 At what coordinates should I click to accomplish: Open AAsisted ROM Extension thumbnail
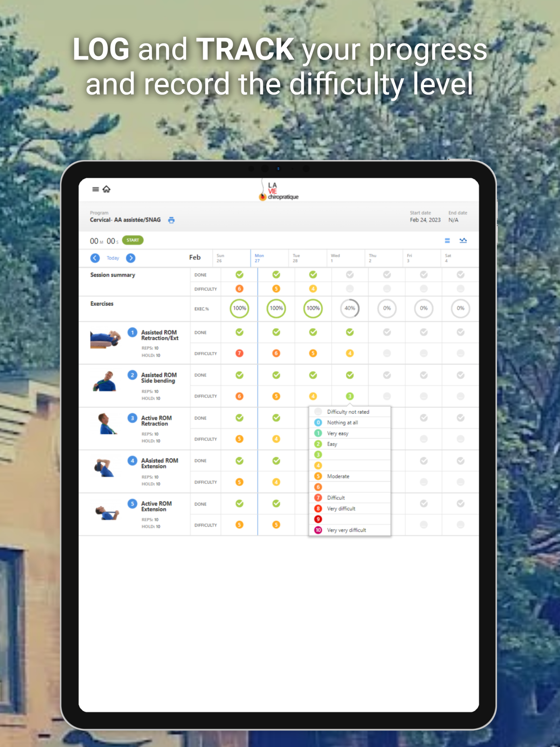click(104, 468)
